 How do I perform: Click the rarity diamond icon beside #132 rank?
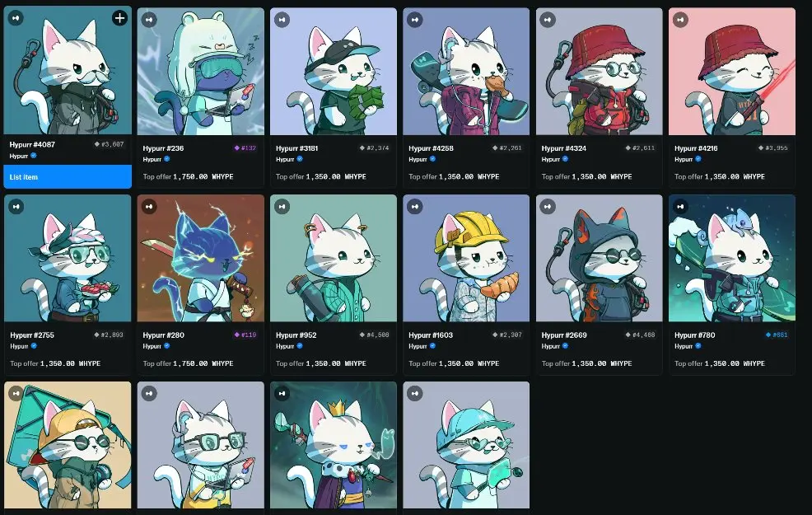pyautogui.click(x=236, y=147)
